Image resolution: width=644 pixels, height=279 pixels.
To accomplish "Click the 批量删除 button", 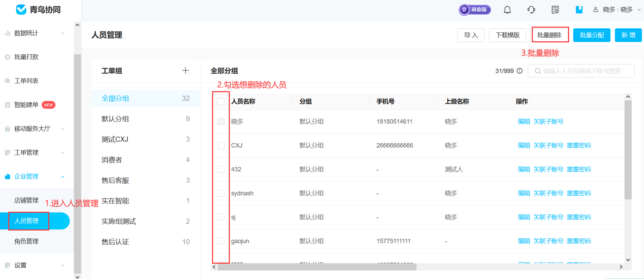I will (x=549, y=35).
